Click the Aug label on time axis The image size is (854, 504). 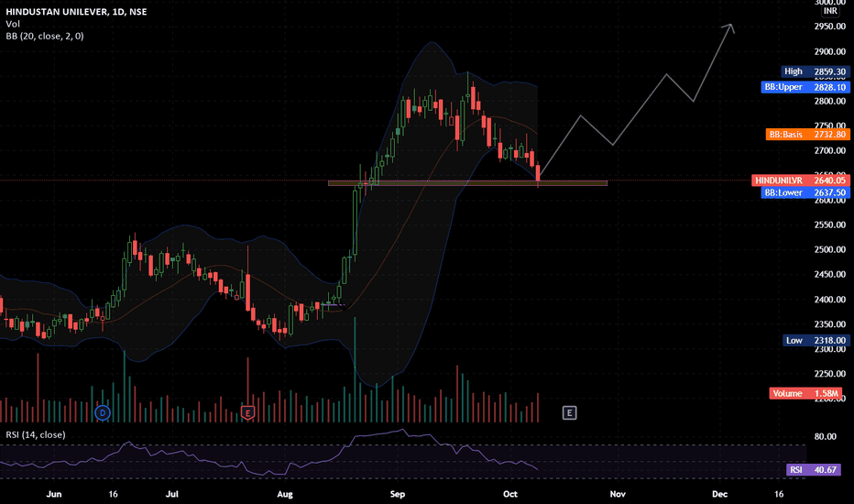285,494
